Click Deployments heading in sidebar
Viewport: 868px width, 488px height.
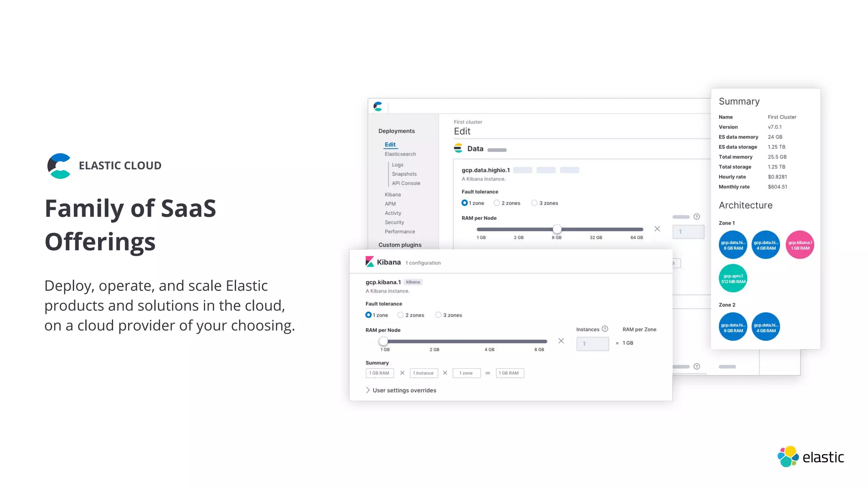click(396, 131)
